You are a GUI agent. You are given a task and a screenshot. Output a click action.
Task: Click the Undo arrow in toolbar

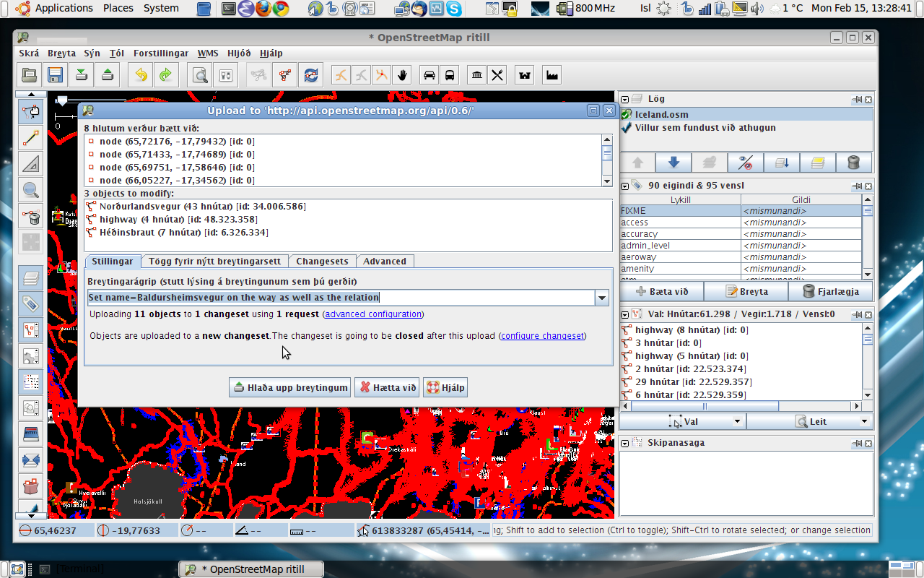pos(141,74)
